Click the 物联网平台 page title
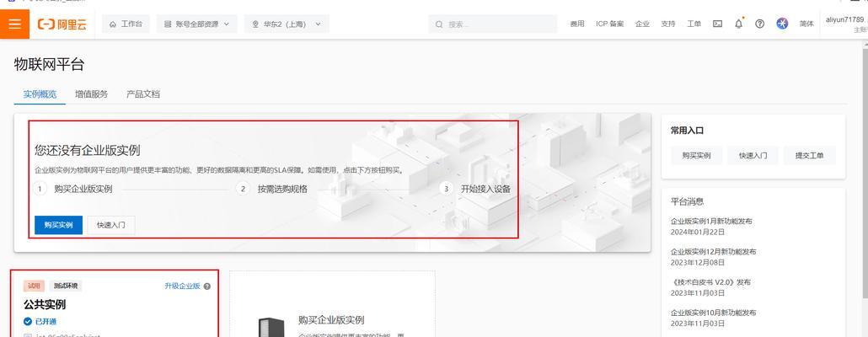The image size is (868, 337). pos(49,64)
